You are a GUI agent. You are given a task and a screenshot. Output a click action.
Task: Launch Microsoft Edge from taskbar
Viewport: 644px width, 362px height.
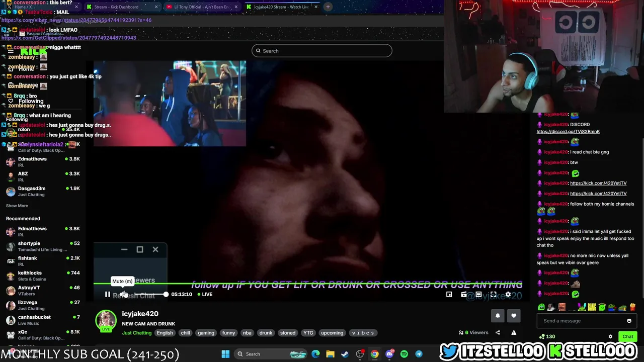click(x=315, y=354)
